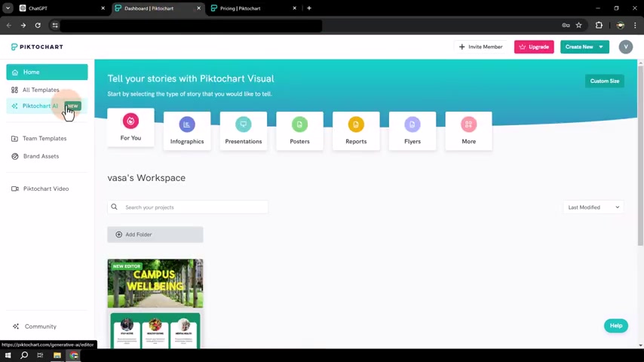Screen dimensions: 644x362
Task: Click the Add Folder button
Action: click(x=155, y=235)
